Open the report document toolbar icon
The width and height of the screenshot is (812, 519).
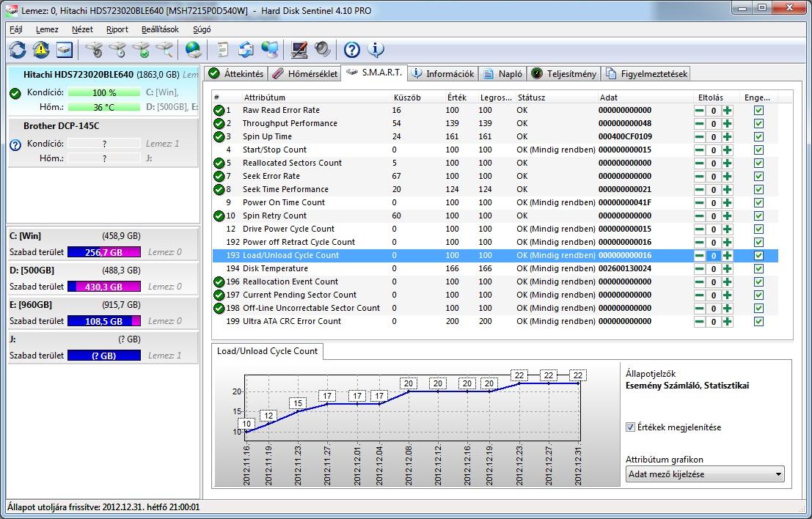pos(223,50)
